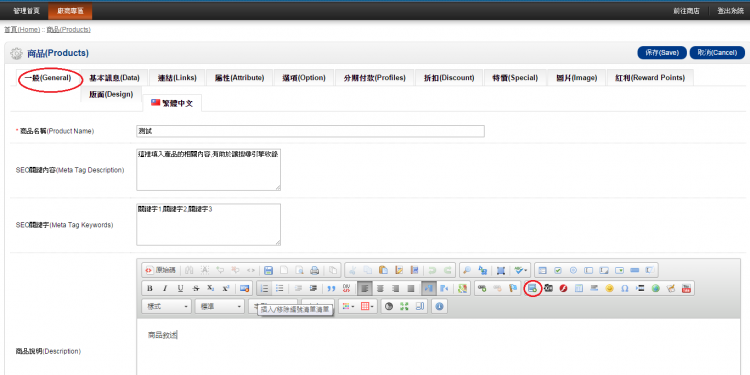This screenshot has height=375, width=750.
Task: Insert an anchor with the flag icon
Action: pyautogui.click(x=513, y=288)
